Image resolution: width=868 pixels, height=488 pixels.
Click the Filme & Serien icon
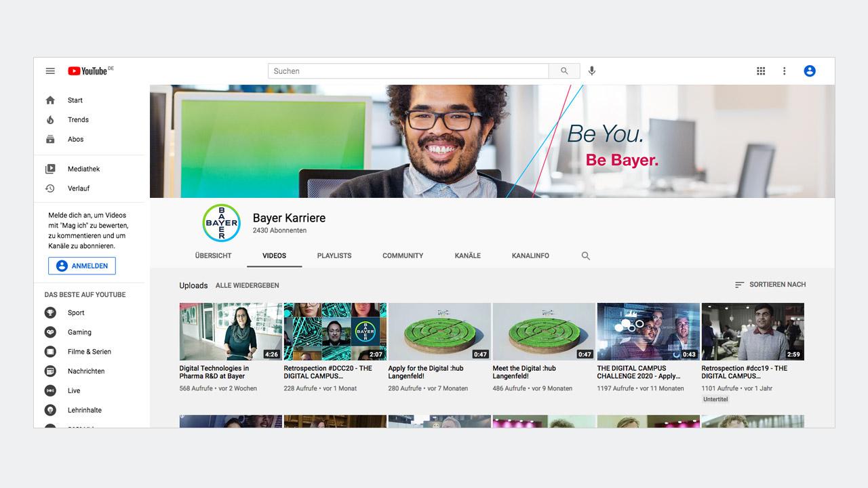click(x=50, y=352)
